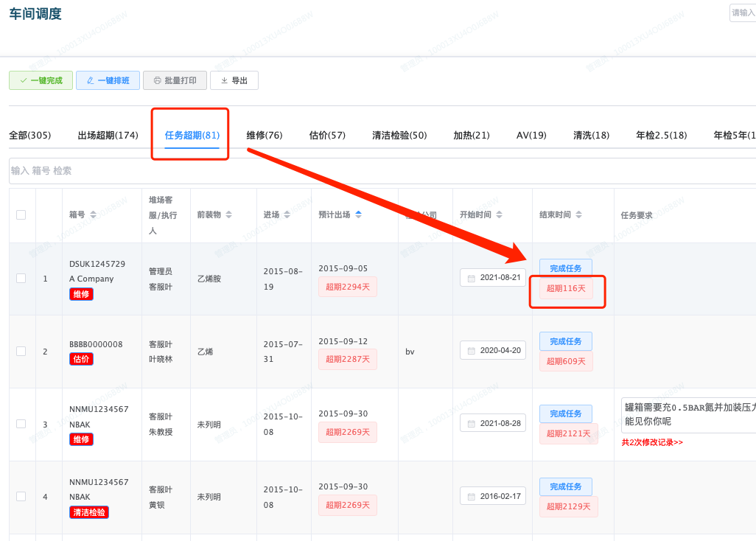Sort by 前装物 column sort arrows
The height and width of the screenshot is (541, 756).
[x=229, y=214]
